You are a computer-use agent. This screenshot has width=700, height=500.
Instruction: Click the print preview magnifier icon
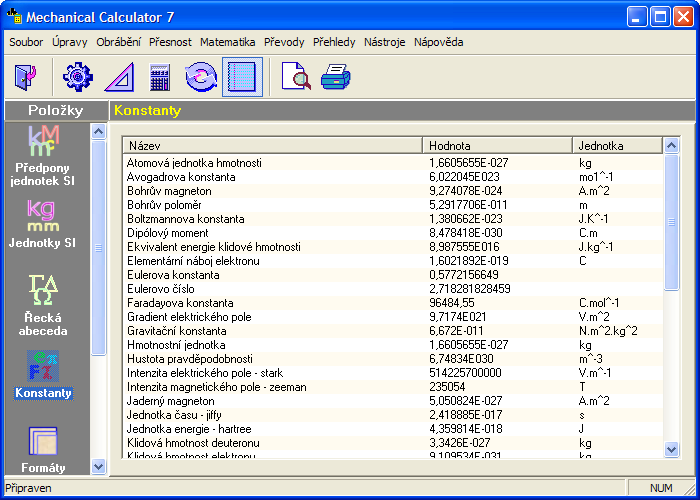coord(296,77)
